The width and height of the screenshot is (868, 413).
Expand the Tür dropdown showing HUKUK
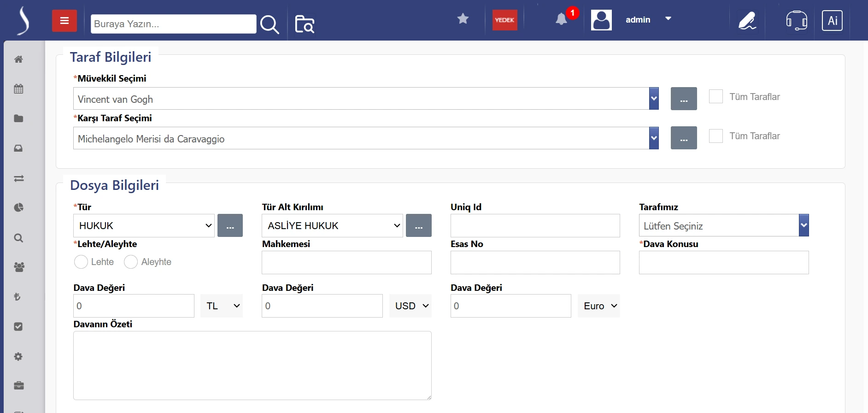(144, 226)
